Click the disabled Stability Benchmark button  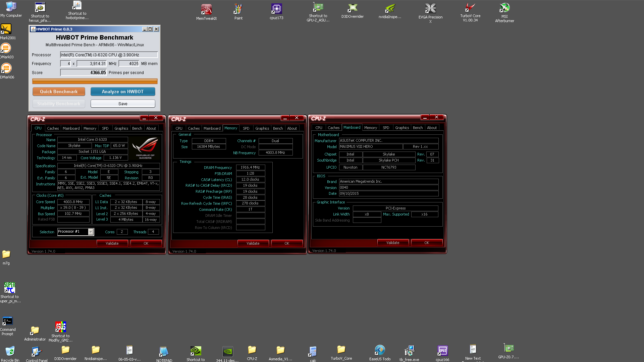(59, 104)
